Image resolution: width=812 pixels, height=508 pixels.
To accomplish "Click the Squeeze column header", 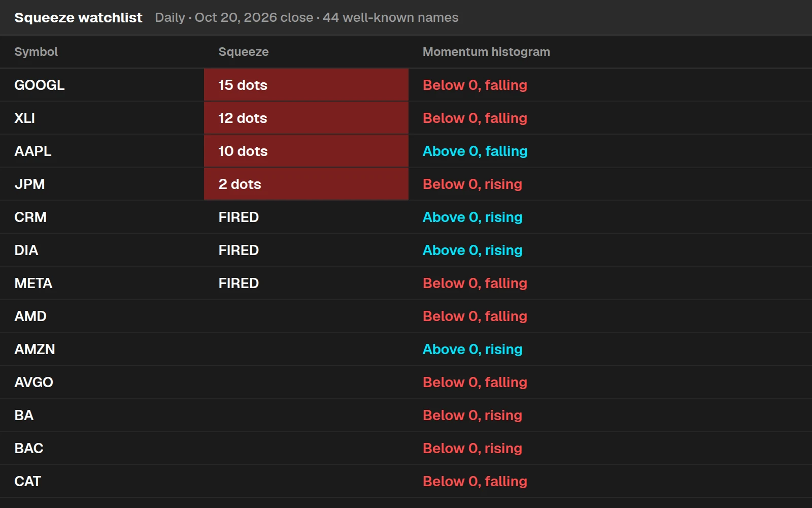I will tap(244, 52).
